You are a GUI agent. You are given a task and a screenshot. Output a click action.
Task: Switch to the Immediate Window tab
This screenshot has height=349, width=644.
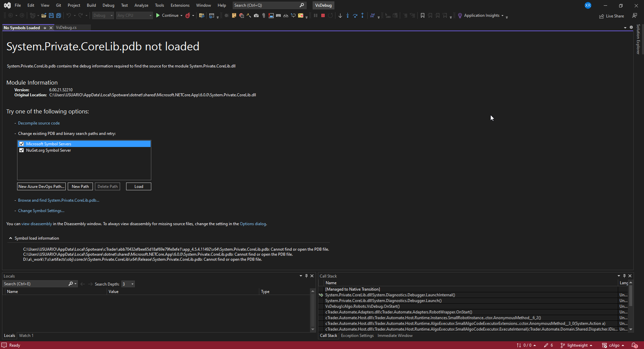(x=395, y=336)
